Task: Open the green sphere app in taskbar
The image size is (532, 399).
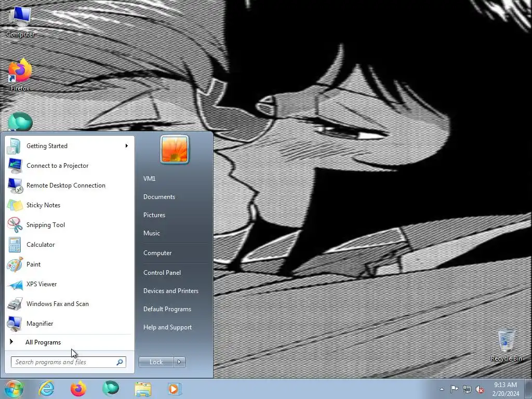Action: click(111, 389)
